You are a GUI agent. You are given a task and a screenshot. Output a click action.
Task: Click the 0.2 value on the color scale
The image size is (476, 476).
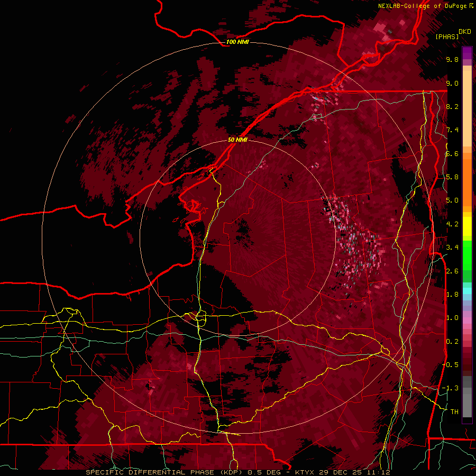452,342
